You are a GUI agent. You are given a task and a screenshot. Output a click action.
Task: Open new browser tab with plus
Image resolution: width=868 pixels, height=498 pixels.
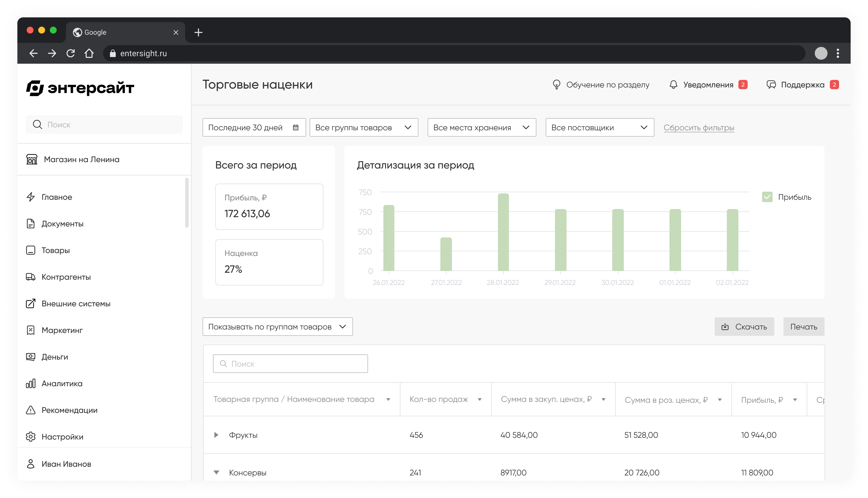point(198,32)
